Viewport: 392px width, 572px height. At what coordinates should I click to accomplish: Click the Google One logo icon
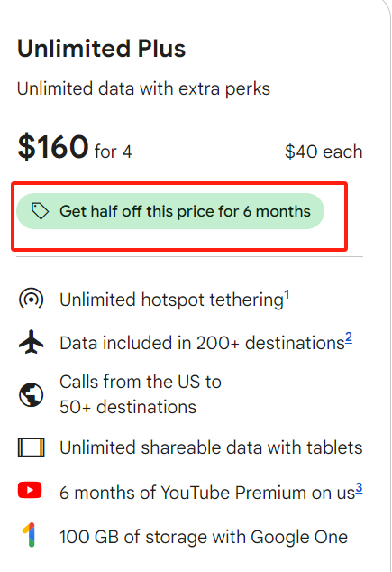tap(29, 535)
